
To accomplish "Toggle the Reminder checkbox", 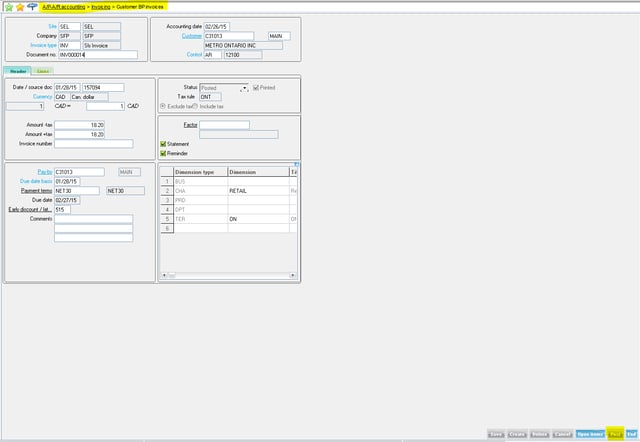I will point(164,153).
